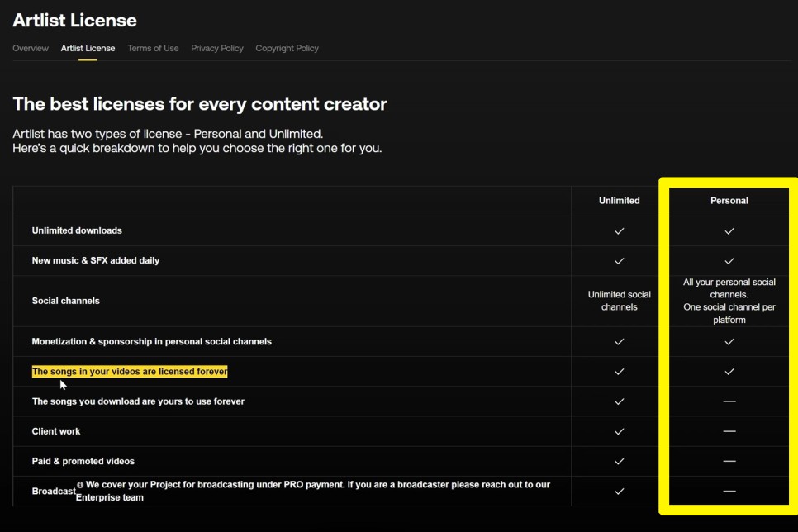798x532 pixels.
Task: Click 'All your personal social channels' cell
Action: 729,301
